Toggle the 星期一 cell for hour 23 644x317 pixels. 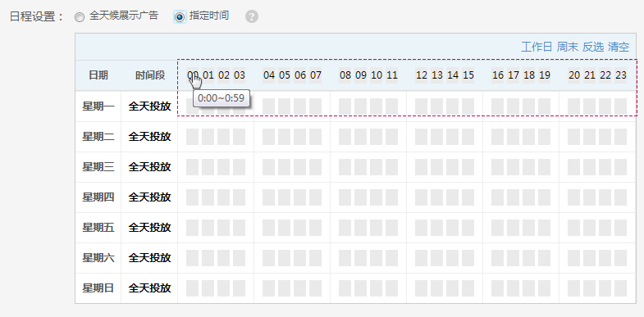pyautogui.click(x=621, y=106)
